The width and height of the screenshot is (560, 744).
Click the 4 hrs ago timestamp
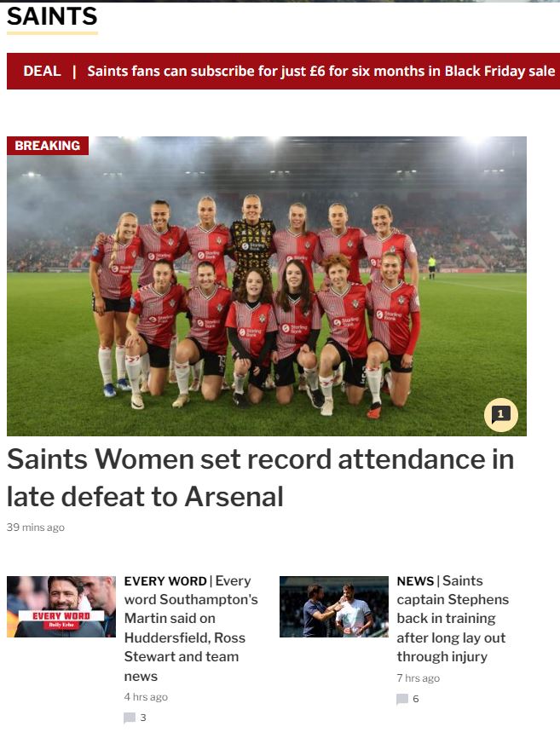pos(146,697)
